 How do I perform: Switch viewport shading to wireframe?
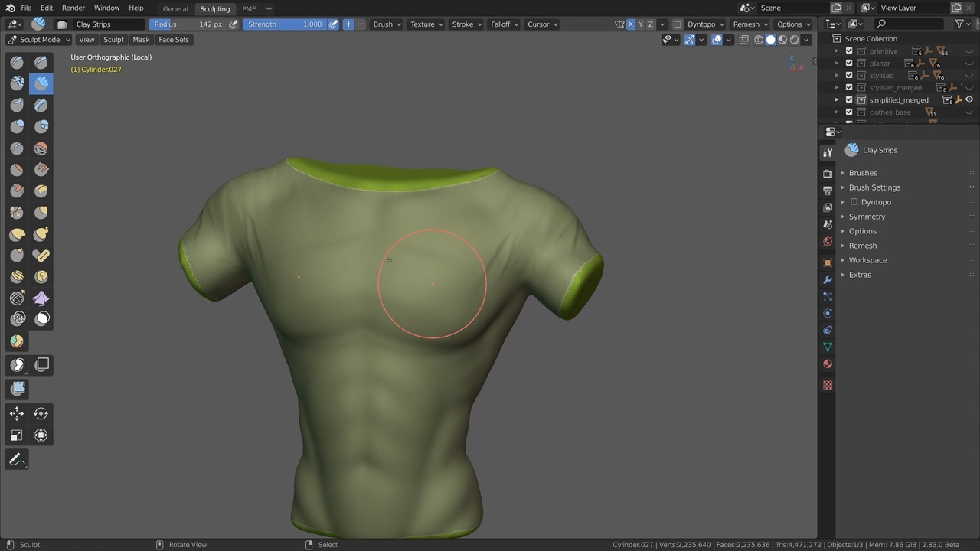(x=759, y=40)
